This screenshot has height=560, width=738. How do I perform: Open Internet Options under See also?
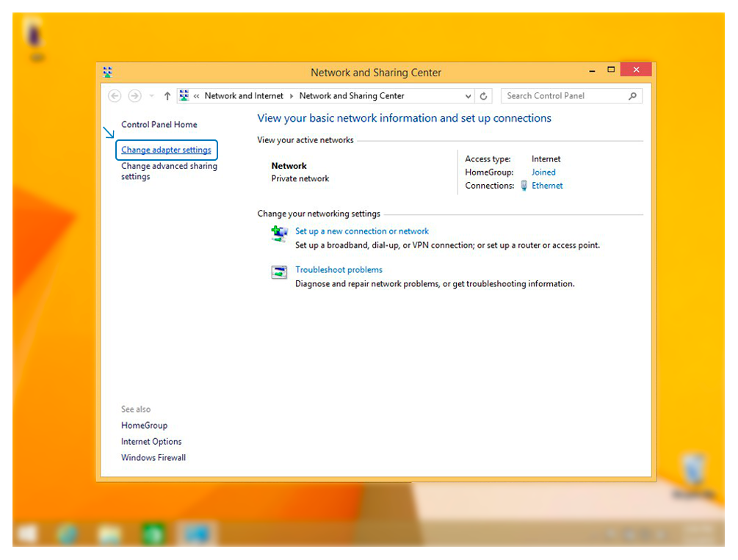point(151,441)
